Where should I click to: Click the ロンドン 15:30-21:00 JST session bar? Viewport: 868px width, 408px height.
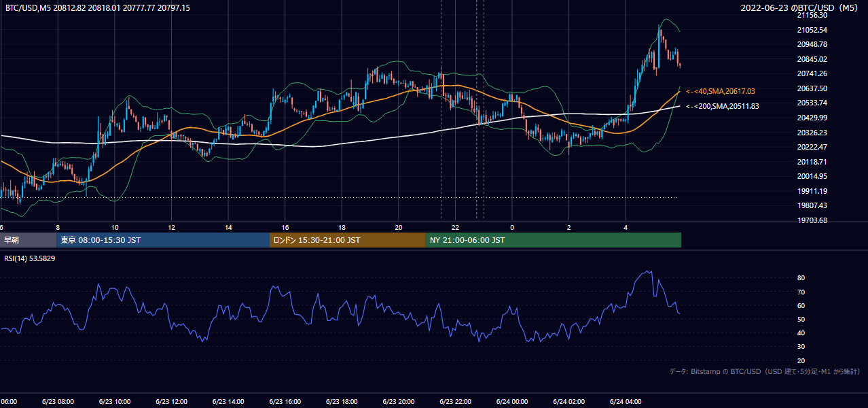pos(348,240)
